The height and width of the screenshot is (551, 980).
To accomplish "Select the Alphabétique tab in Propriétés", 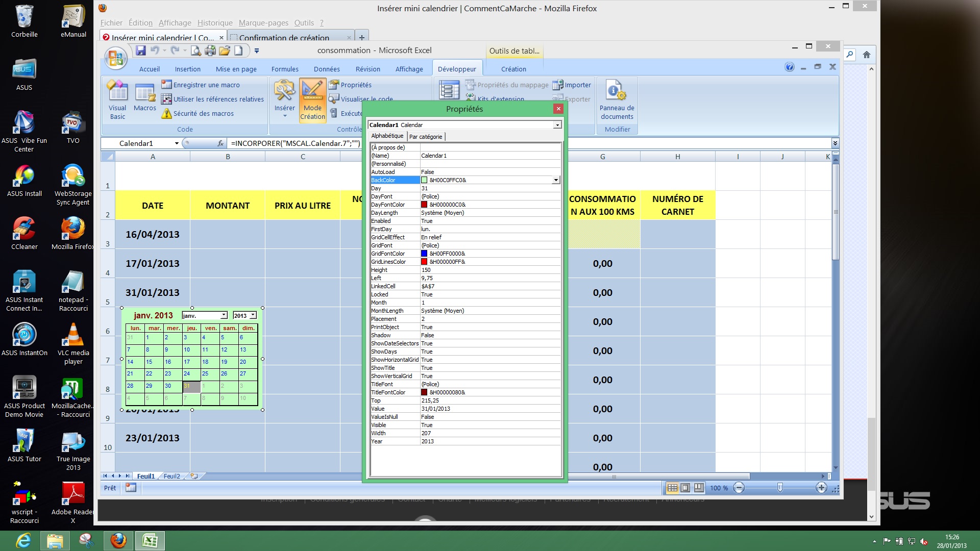I will [387, 136].
